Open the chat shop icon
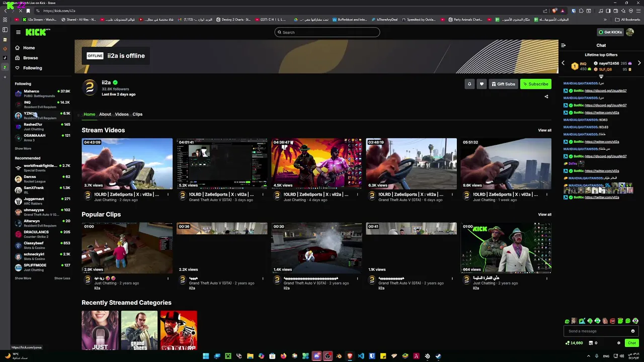Viewport: 644px width, 362px height. coord(591,343)
